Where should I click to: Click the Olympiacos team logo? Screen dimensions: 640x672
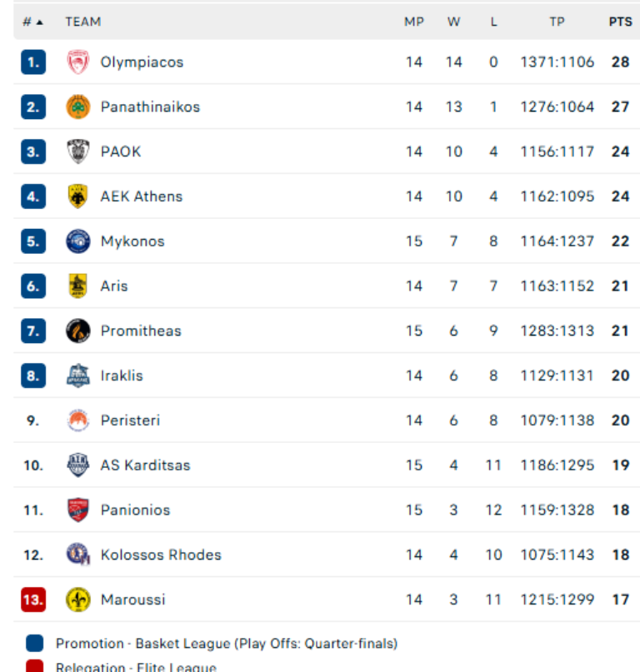(x=77, y=62)
